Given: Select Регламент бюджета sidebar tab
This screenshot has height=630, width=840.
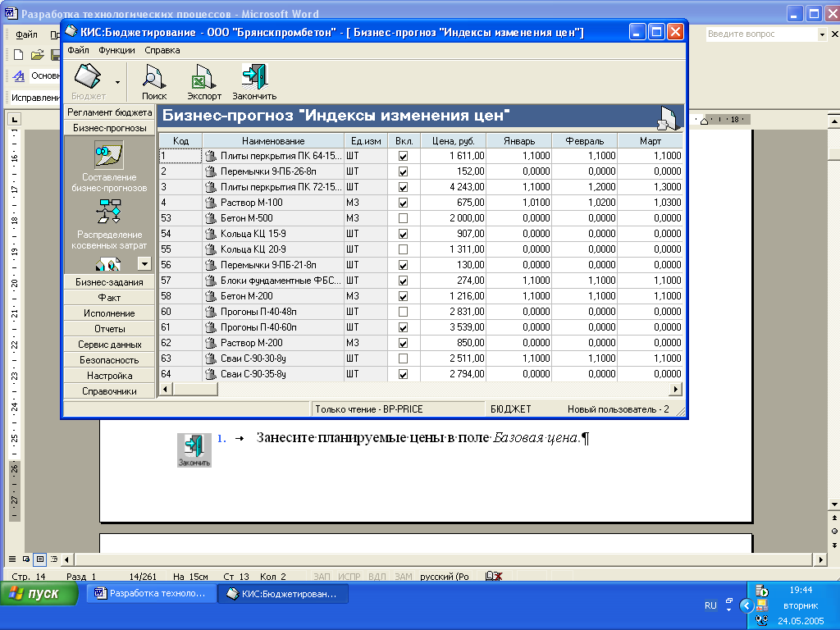Looking at the screenshot, I should (109, 112).
